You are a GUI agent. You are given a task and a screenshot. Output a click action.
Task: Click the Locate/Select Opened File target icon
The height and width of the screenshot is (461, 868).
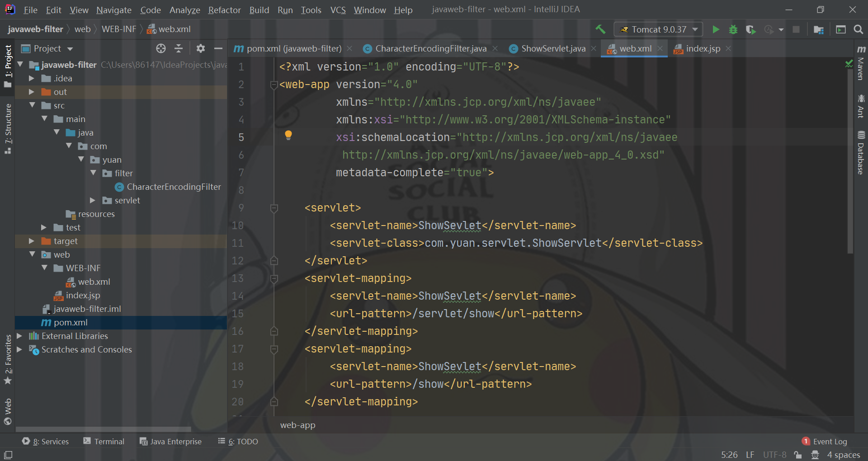click(x=161, y=48)
